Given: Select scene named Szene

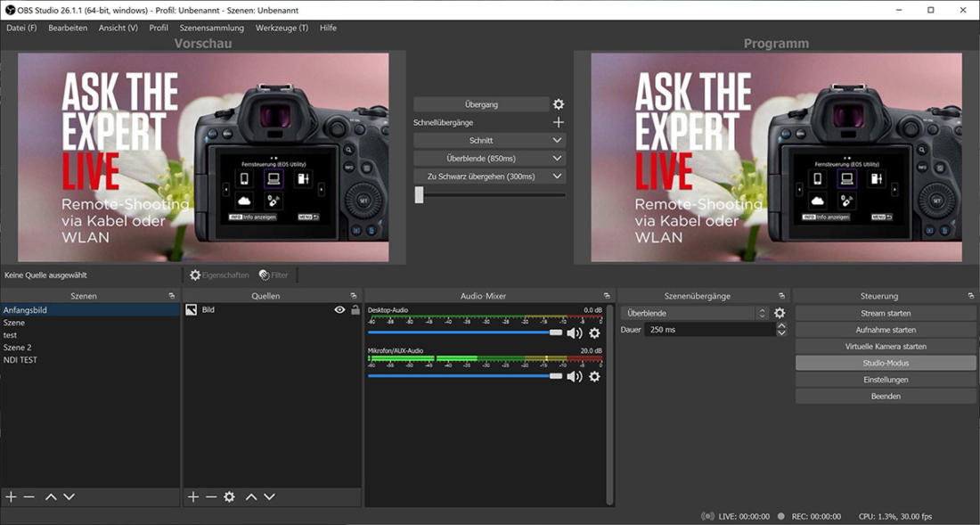Looking at the screenshot, I should (x=90, y=323).
